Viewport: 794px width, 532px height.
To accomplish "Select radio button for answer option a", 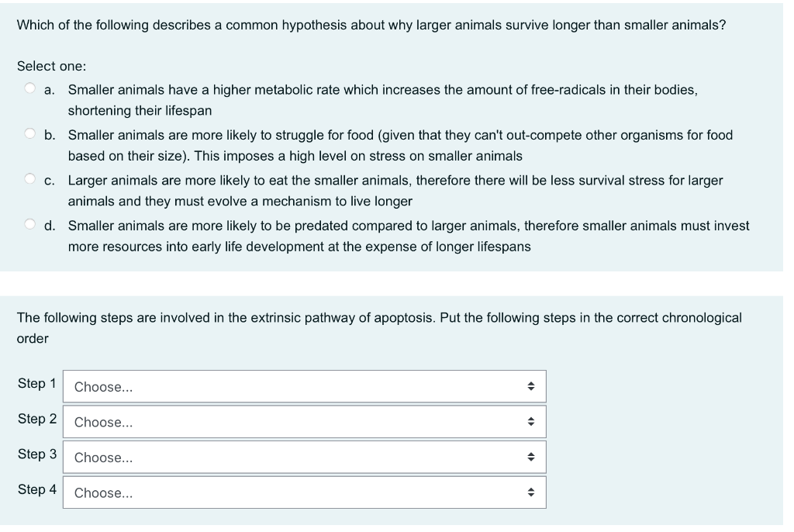I will tap(29, 87).
